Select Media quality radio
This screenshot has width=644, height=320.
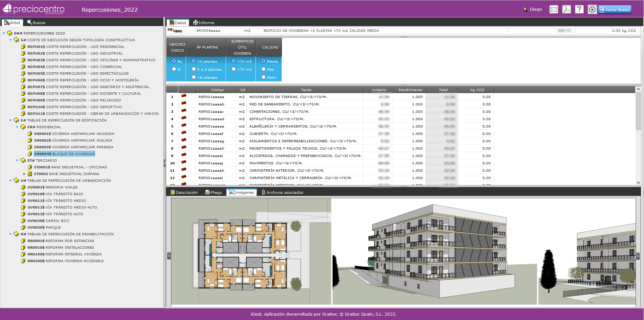[x=264, y=61]
